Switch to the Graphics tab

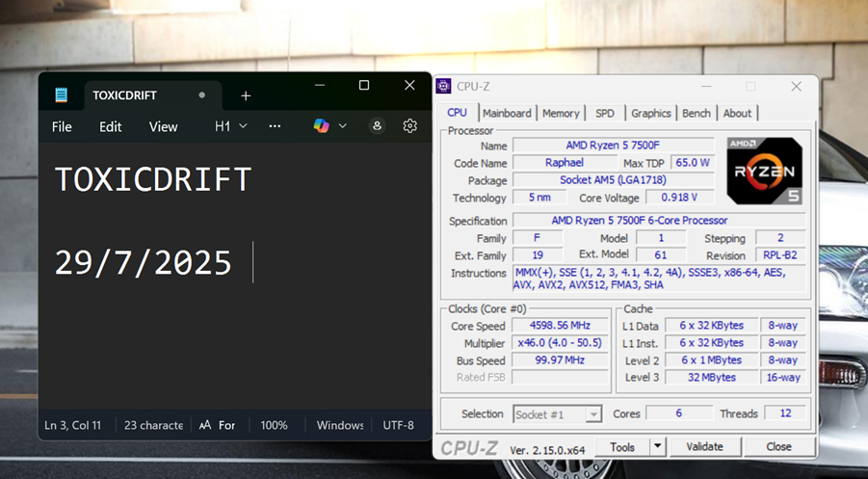pyautogui.click(x=651, y=113)
